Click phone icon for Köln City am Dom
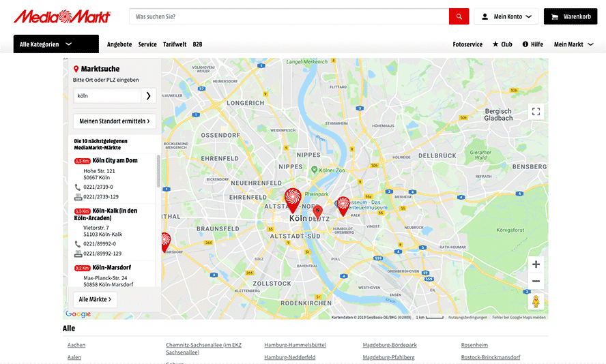This screenshot has height=364, width=606. (x=77, y=187)
